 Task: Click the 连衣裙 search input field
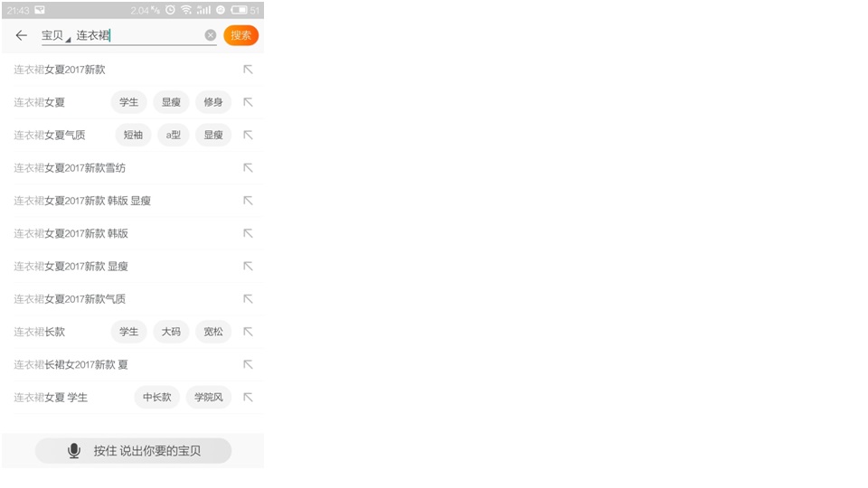coord(138,35)
